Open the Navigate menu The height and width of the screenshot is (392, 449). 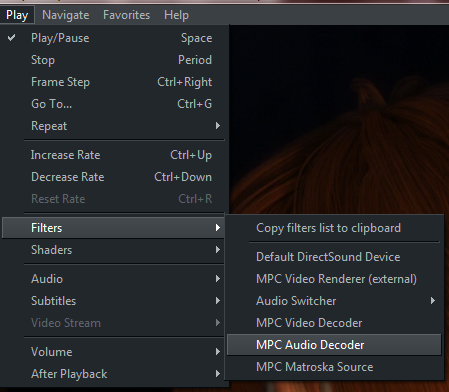65,15
